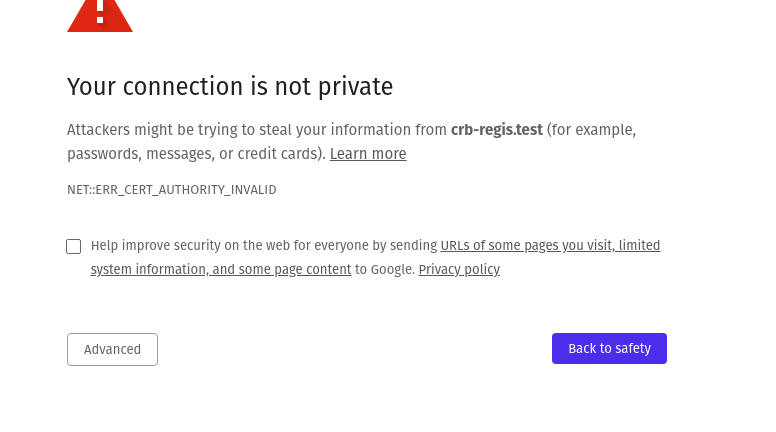Viewport: 776px width, 432px height.
Task: Click the word 'Attackers' starting the warning paragraph
Action: click(98, 130)
